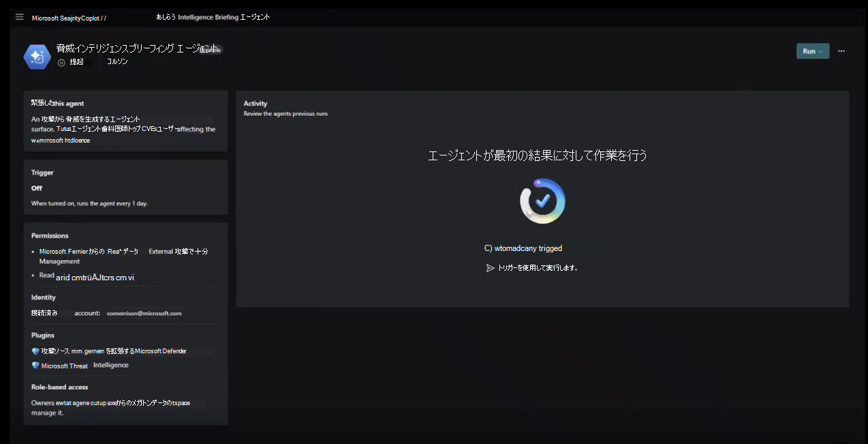The width and height of the screenshot is (868, 444).
Task: Click the blue hexagon agent icon
Action: point(37,56)
